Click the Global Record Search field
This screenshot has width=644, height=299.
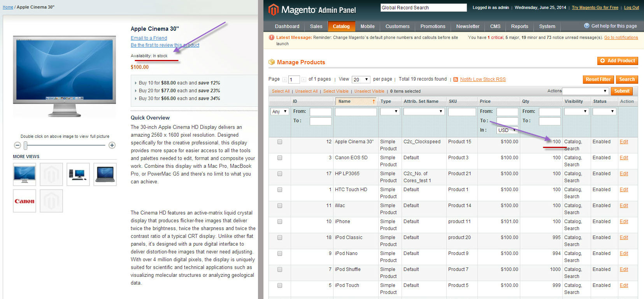423,7
